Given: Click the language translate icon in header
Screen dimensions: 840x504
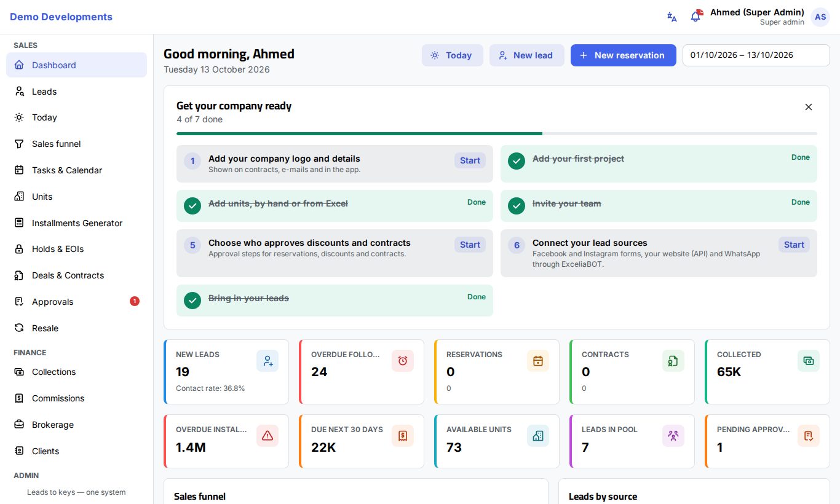Looking at the screenshot, I should tap(672, 17).
